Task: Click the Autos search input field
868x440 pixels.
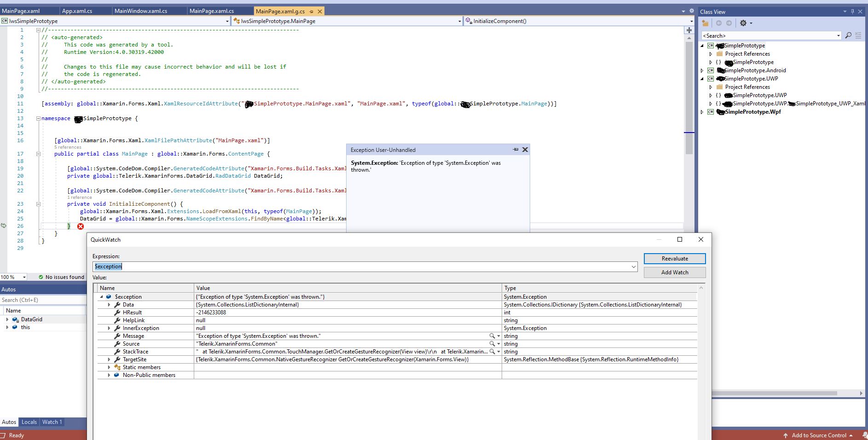Action: click(42, 300)
